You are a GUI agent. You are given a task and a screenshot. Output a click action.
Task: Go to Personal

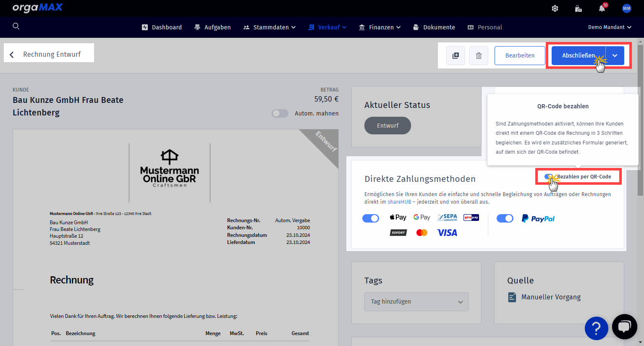[485, 27]
